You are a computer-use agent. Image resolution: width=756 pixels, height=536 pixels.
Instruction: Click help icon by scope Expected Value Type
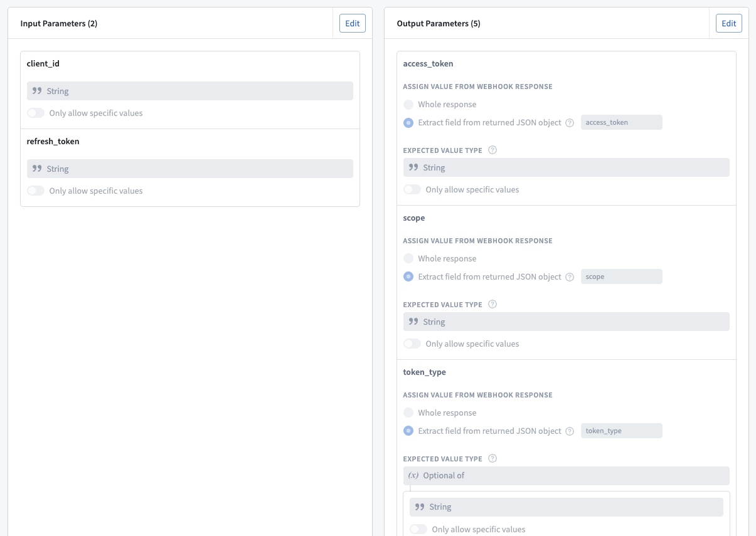492,304
